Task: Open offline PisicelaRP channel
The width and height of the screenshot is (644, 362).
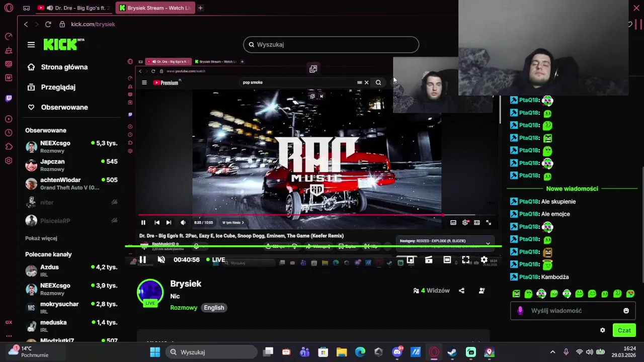Action: point(71,221)
